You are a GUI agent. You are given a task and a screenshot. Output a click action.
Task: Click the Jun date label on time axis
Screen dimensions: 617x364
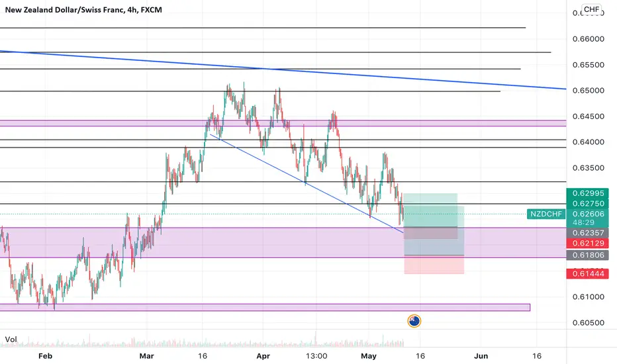pos(481,356)
